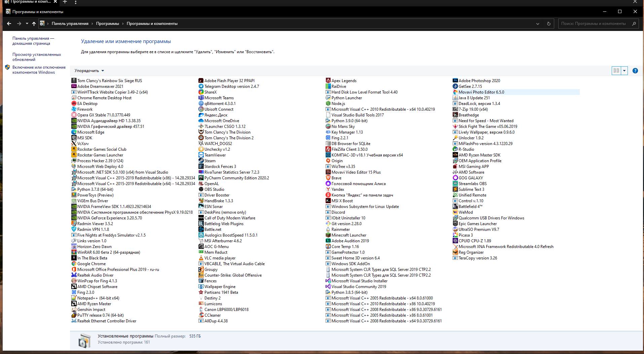Click the Epic Games Launcher icon

[455, 224]
